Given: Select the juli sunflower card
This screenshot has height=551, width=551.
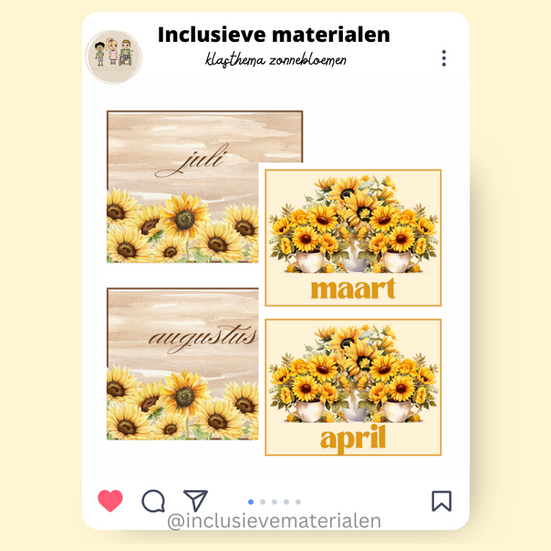Looking at the screenshot, I should [183, 187].
